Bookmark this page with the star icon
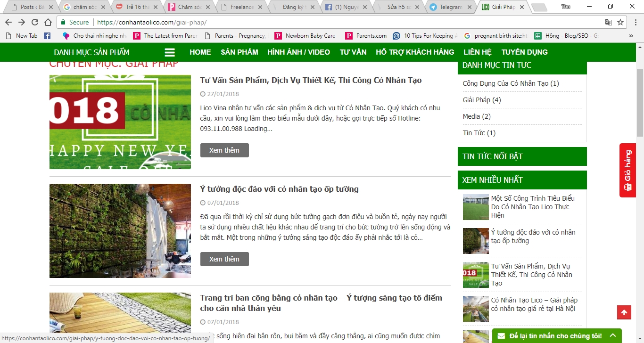 (620, 22)
